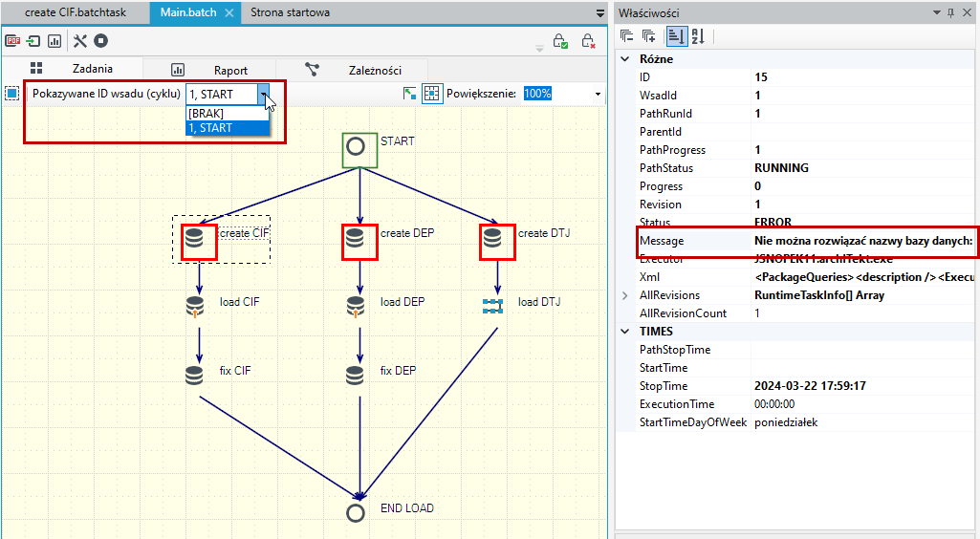
Task: Click the create CIF node label
Action: point(244,233)
